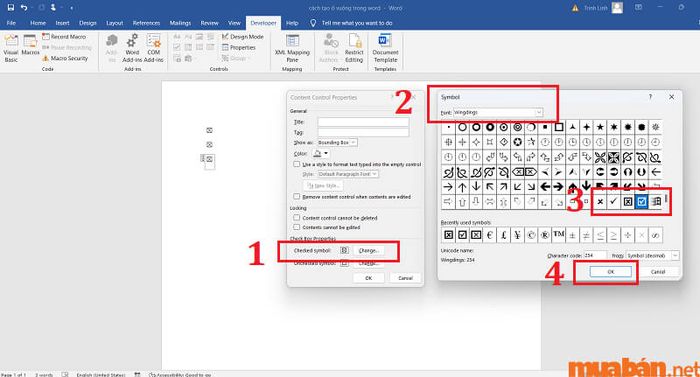Click the Trinh Linh account name
The image size is (700, 377).
(596, 8)
